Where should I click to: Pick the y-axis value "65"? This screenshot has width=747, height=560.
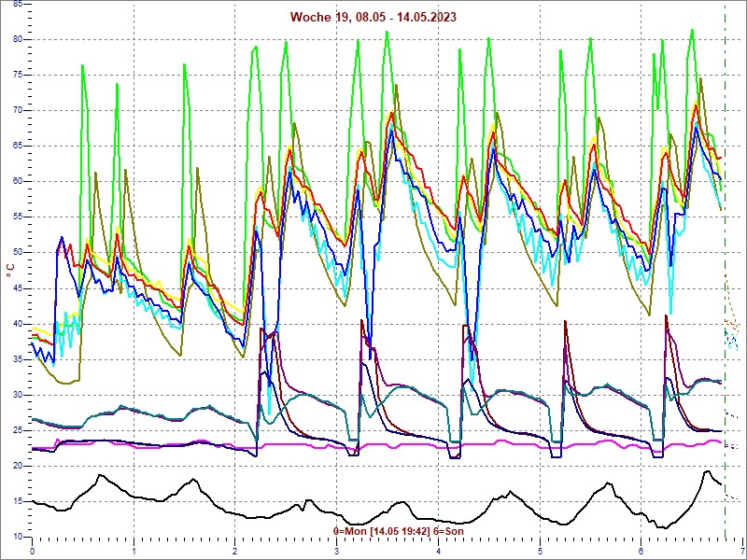[17, 147]
